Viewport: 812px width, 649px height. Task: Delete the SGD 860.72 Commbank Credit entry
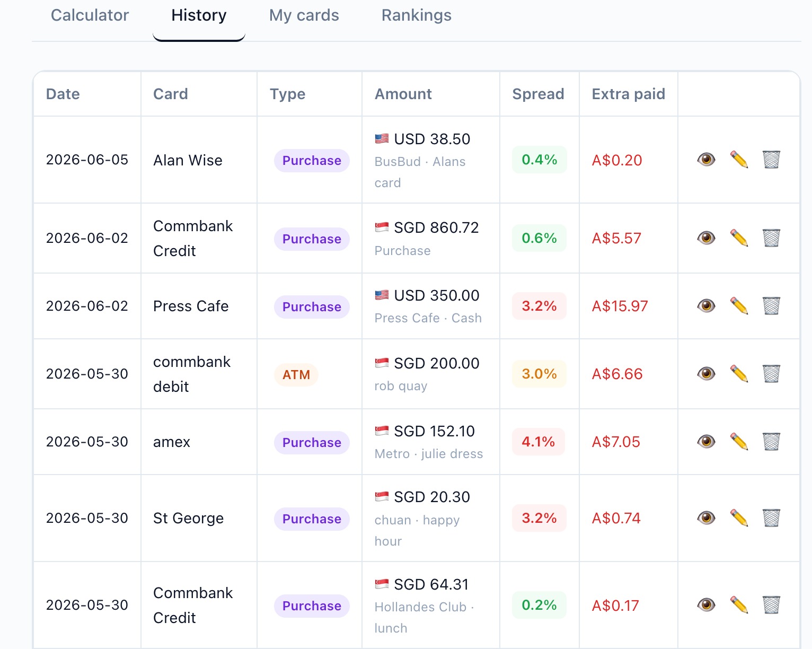pos(771,238)
